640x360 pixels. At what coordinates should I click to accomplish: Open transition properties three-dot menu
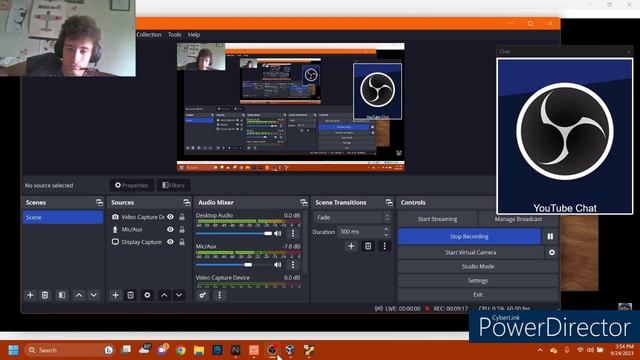click(x=384, y=246)
